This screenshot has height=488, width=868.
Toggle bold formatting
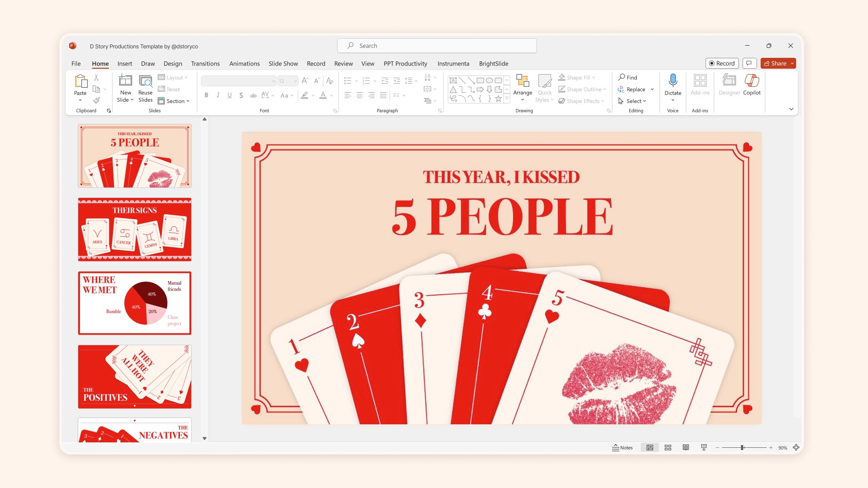[x=206, y=95]
